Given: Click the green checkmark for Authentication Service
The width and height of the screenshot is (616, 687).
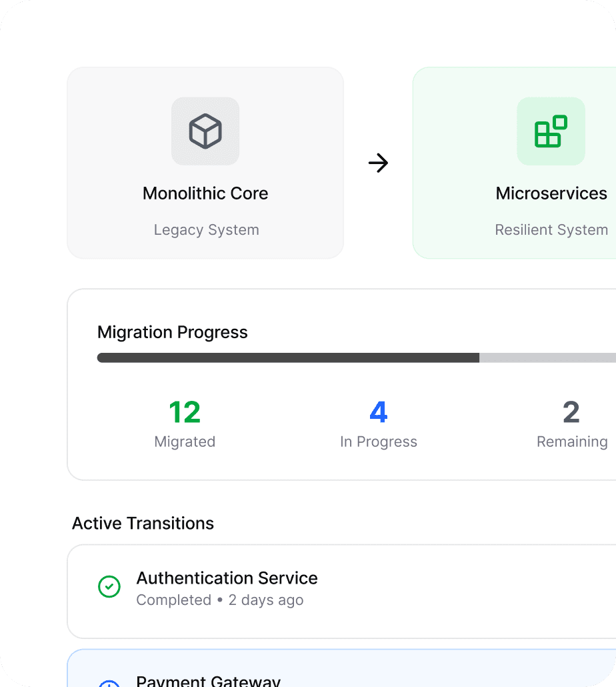Looking at the screenshot, I should tap(109, 586).
